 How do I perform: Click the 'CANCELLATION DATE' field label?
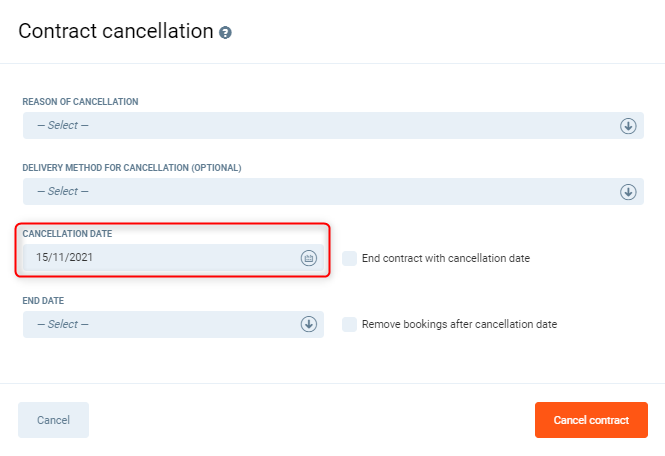pyautogui.click(x=67, y=234)
